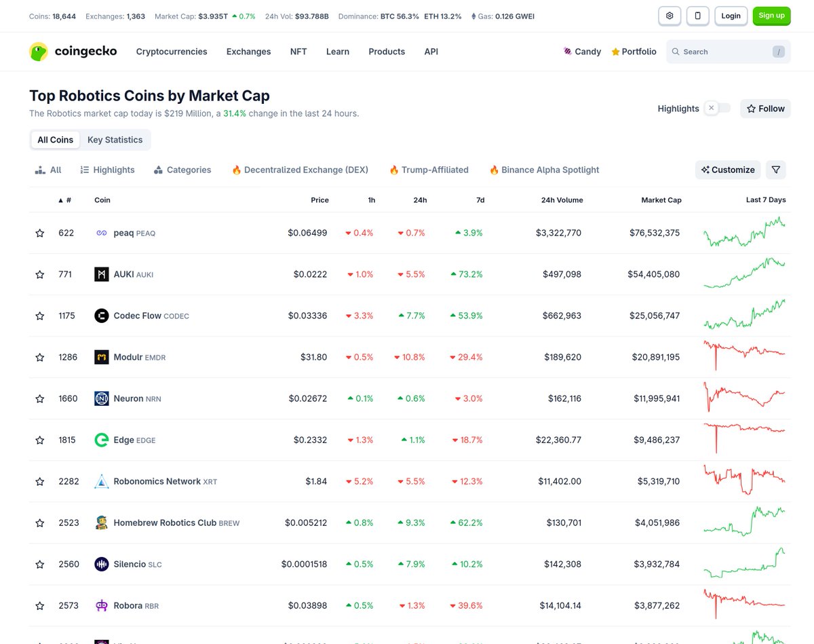Click the filter funnel icon beside Customize
The height and width of the screenshot is (644, 814).
tap(775, 170)
